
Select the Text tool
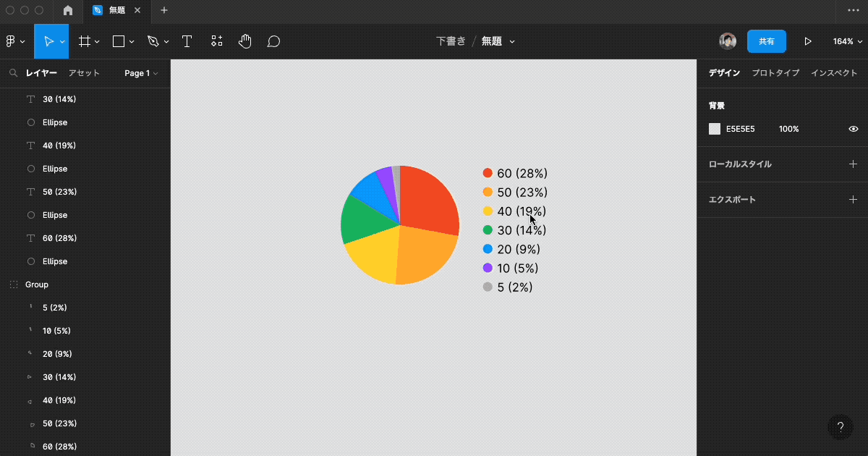click(187, 41)
